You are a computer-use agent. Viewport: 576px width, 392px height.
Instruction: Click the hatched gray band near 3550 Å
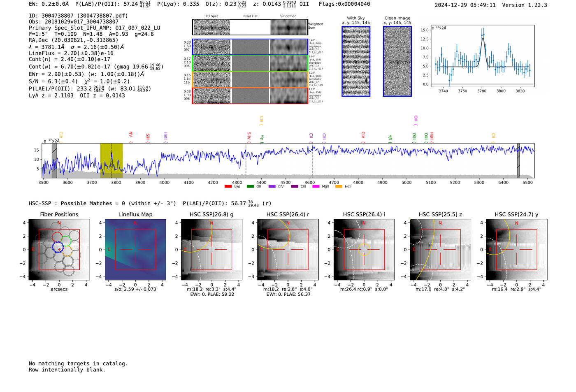pyautogui.click(x=54, y=160)
